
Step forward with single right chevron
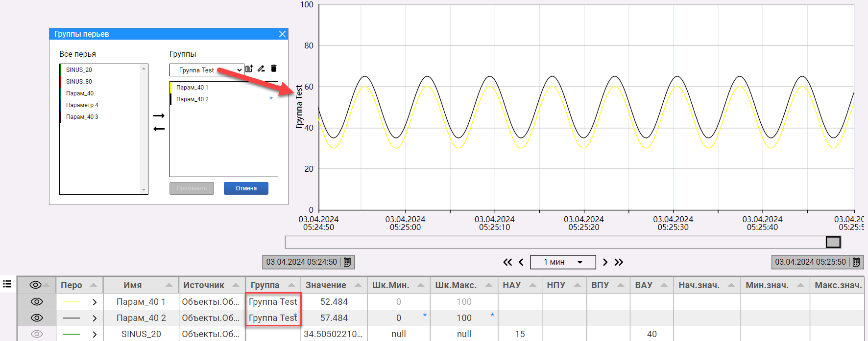pos(605,262)
